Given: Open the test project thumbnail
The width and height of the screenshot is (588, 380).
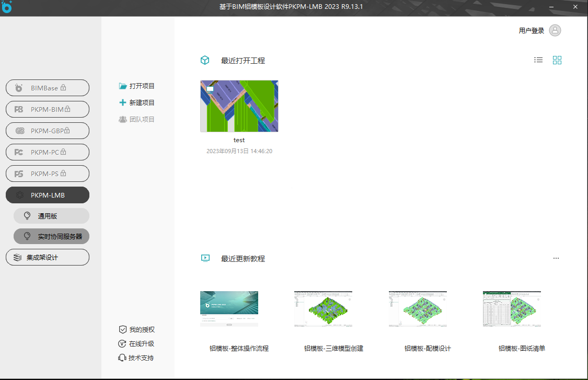Looking at the screenshot, I should click(239, 106).
